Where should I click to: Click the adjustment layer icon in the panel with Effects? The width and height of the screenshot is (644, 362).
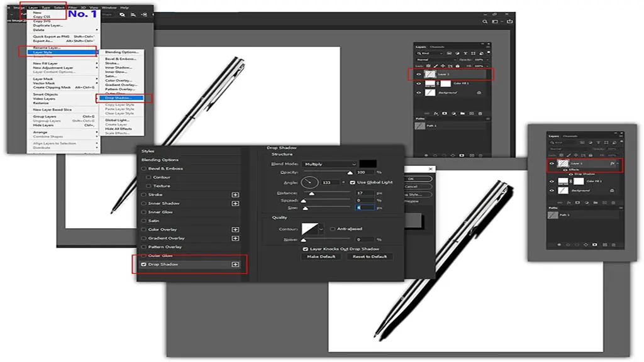[587, 203]
